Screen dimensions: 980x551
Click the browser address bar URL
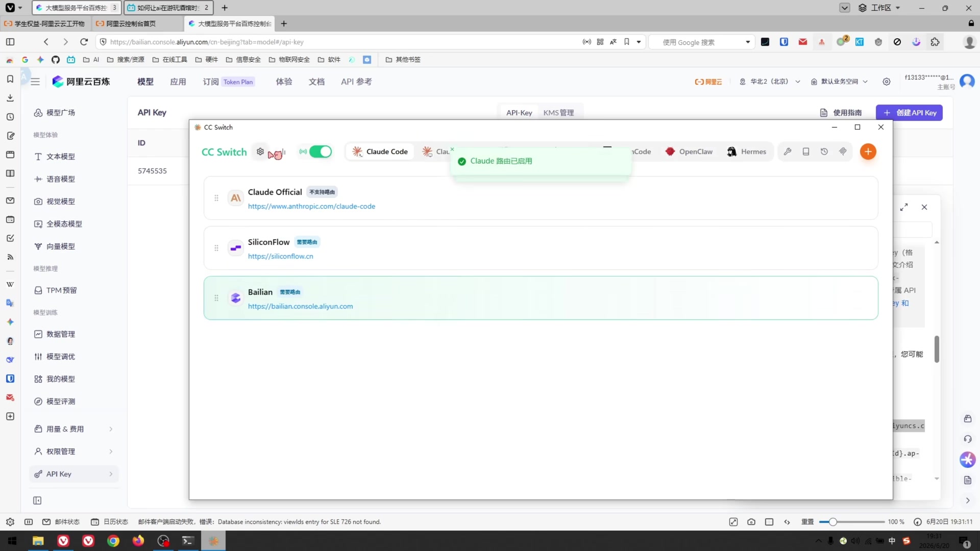pyautogui.click(x=207, y=42)
